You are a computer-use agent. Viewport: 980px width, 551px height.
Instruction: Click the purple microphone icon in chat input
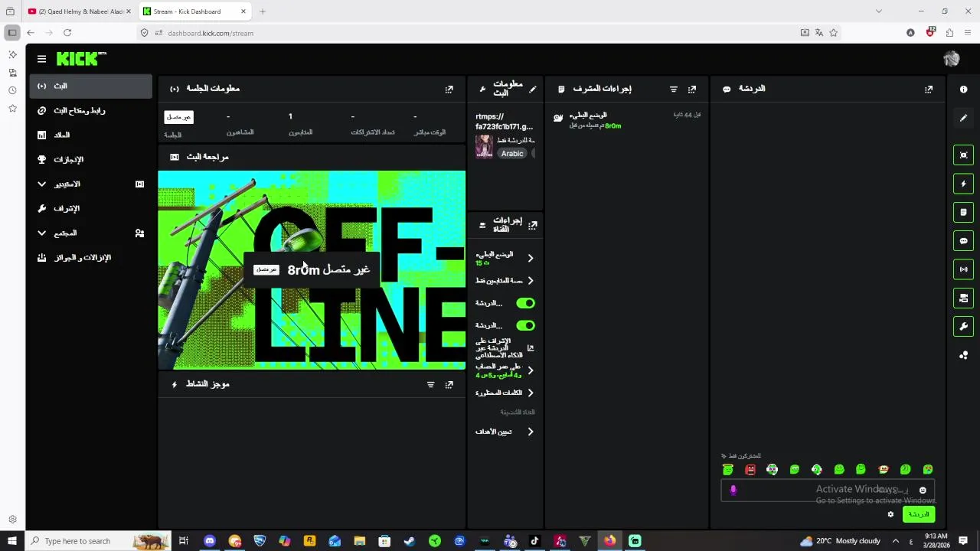[733, 491]
